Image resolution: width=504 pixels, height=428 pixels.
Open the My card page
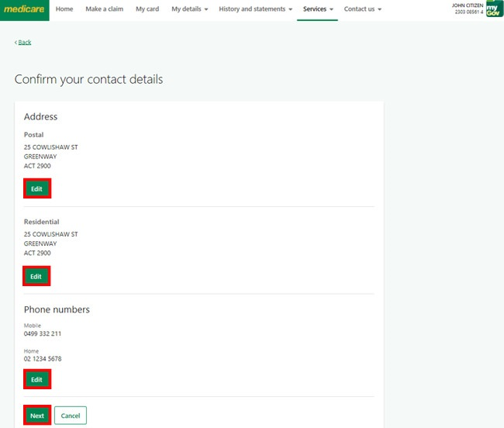click(x=147, y=9)
